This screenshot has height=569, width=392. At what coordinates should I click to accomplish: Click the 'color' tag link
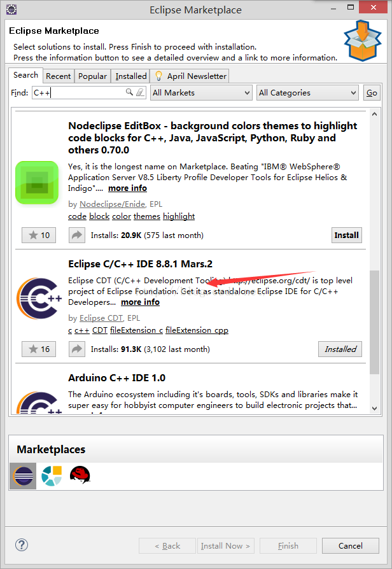(122, 216)
